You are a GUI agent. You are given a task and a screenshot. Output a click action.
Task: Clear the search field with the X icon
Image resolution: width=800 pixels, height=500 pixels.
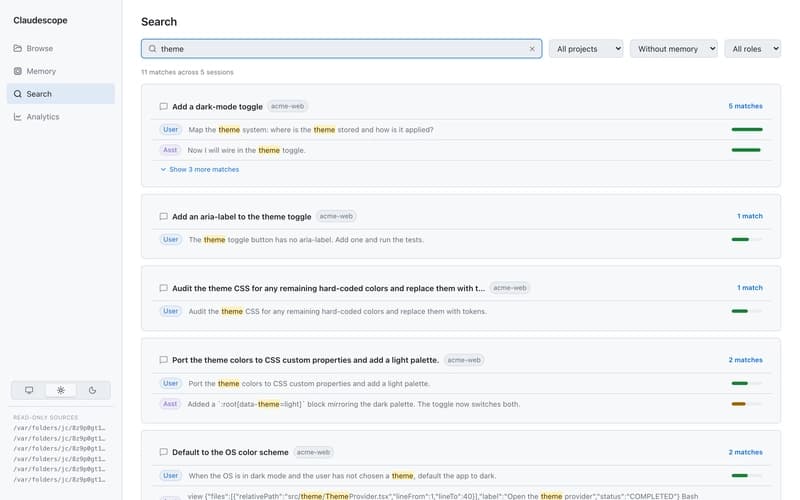pyautogui.click(x=532, y=49)
